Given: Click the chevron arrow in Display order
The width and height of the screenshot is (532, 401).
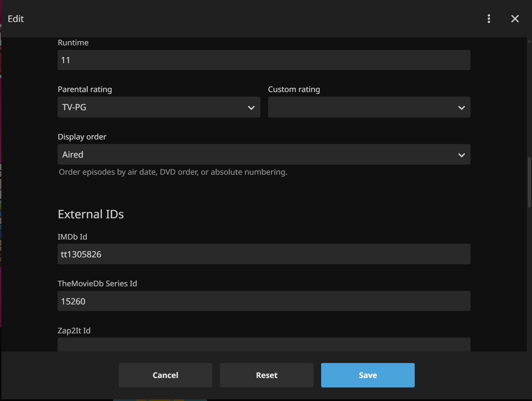Looking at the screenshot, I should click(x=461, y=155).
